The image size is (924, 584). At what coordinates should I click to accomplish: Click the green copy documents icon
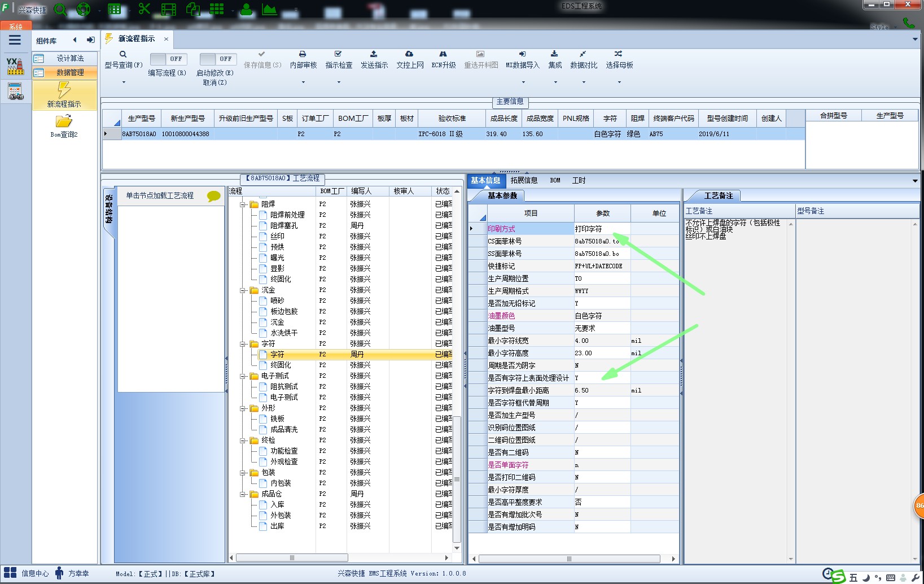tap(193, 9)
